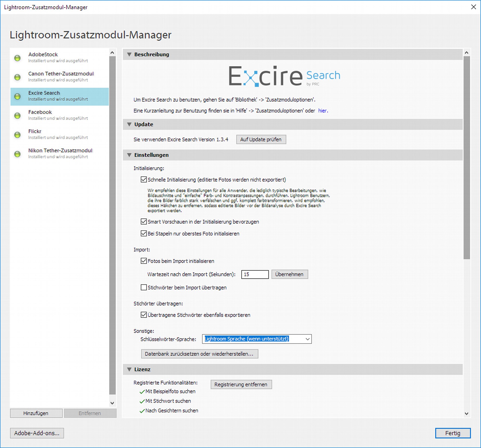This screenshot has width=481, height=448.
Task: Click the Hinzufügen button
Action: pyautogui.click(x=36, y=413)
